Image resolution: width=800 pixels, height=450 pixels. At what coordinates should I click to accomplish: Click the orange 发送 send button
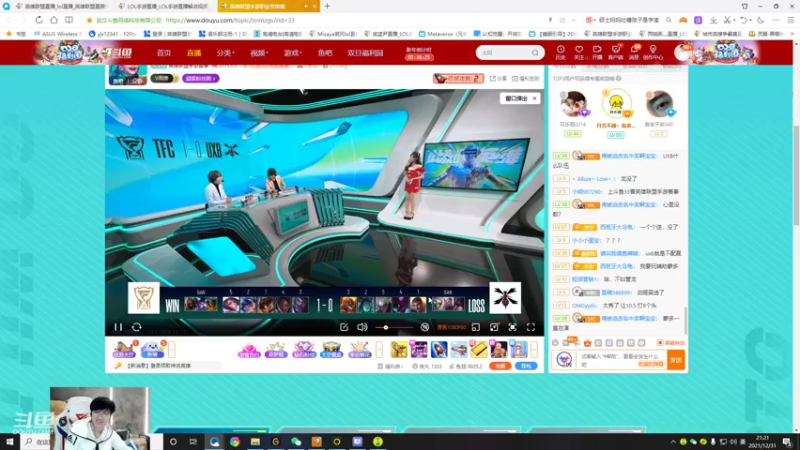coord(676,360)
